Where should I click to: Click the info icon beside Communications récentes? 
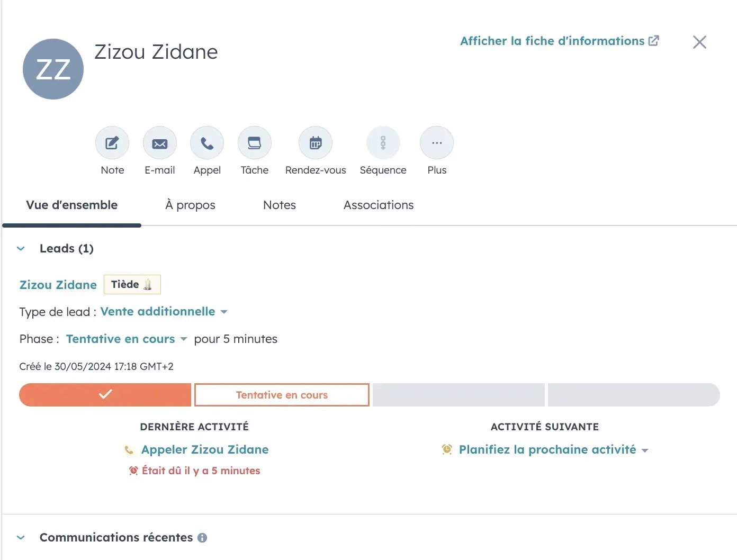coord(202,538)
